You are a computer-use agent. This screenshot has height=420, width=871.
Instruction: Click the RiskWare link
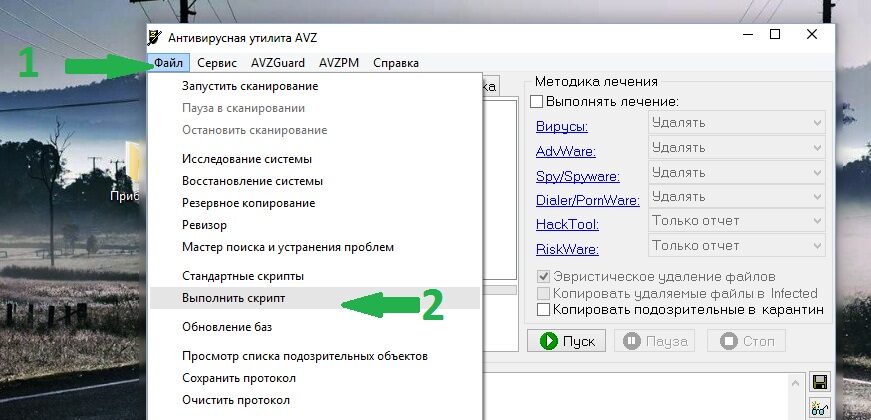tap(567, 249)
